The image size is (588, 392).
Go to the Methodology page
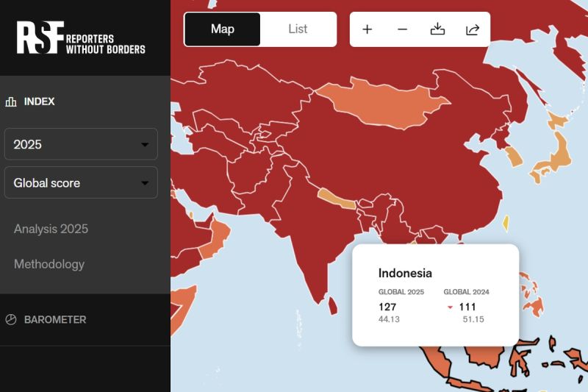(49, 264)
